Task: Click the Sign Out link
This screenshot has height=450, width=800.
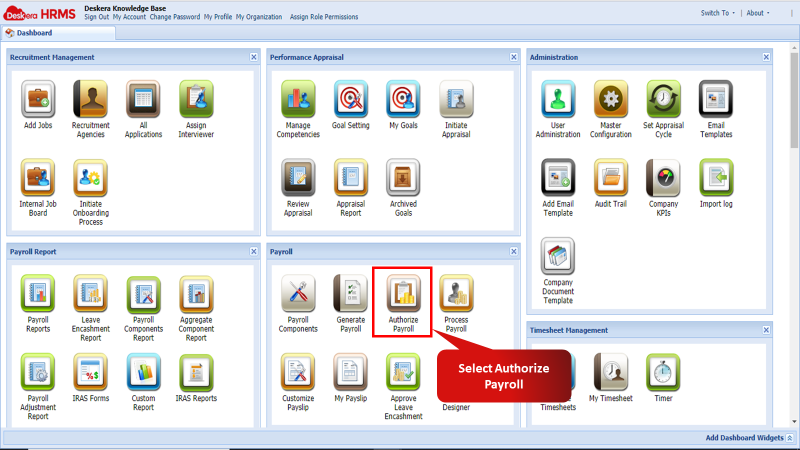Action: pyautogui.click(x=96, y=17)
